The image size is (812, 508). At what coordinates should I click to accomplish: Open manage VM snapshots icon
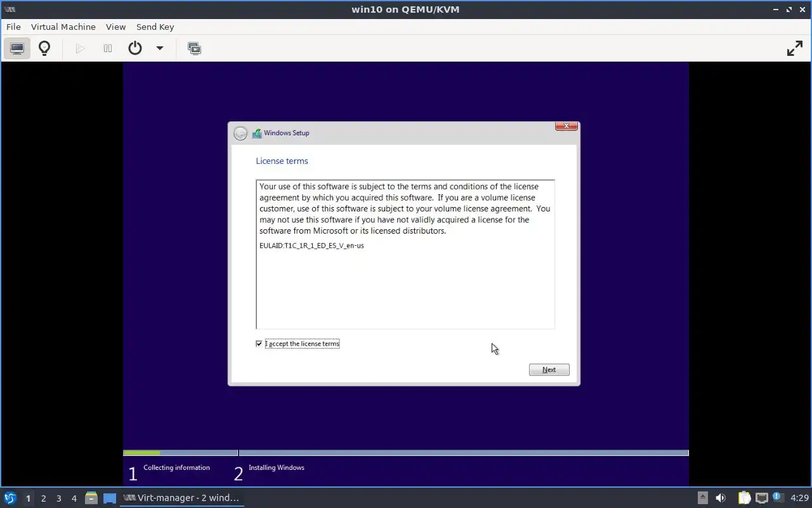tap(195, 48)
